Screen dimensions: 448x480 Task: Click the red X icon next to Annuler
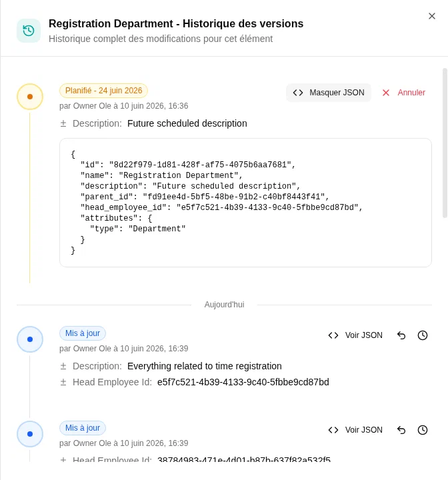386,93
